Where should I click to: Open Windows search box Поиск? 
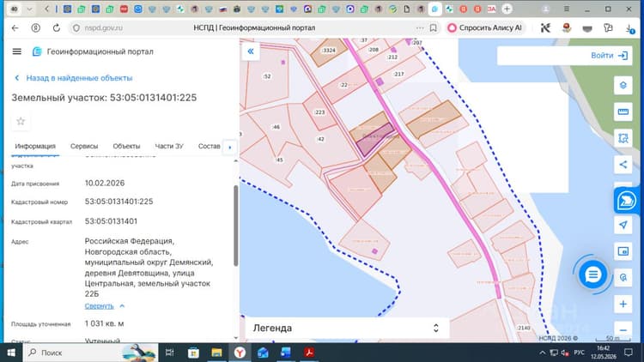point(90,353)
